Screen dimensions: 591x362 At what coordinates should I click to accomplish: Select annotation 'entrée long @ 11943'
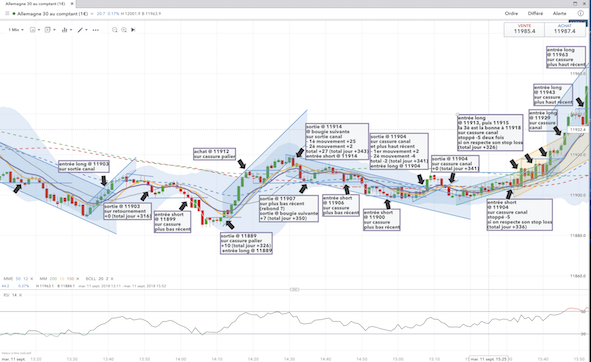click(553, 95)
